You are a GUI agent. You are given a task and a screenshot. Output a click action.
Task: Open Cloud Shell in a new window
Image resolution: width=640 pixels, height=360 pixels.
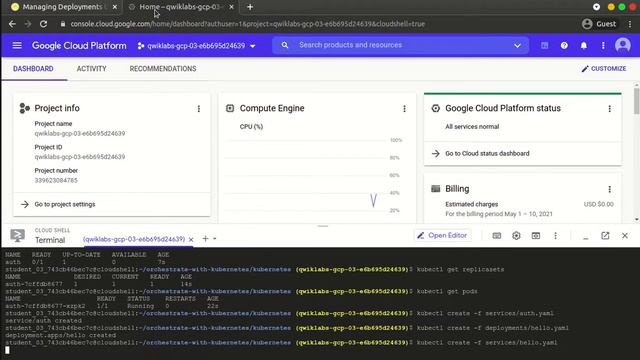click(x=605, y=236)
